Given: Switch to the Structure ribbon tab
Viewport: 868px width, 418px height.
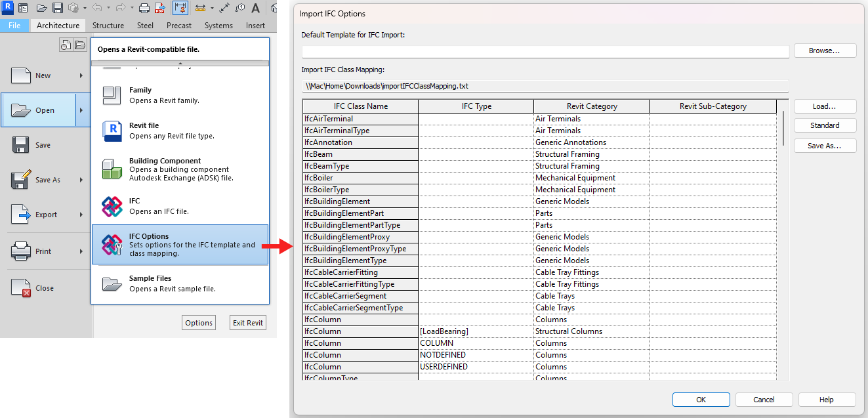Looking at the screenshot, I should [108, 26].
